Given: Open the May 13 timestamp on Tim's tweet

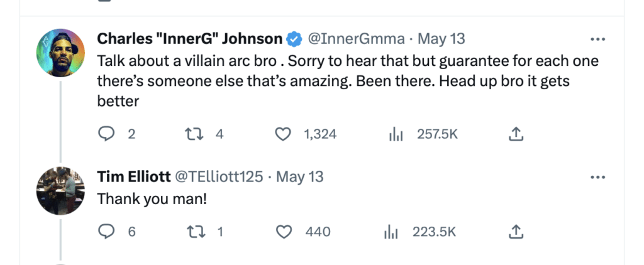Looking at the screenshot, I should point(300,177).
